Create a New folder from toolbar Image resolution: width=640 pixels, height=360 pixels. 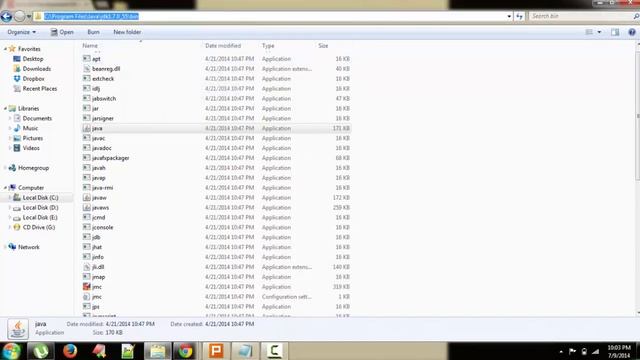click(x=127, y=32)
